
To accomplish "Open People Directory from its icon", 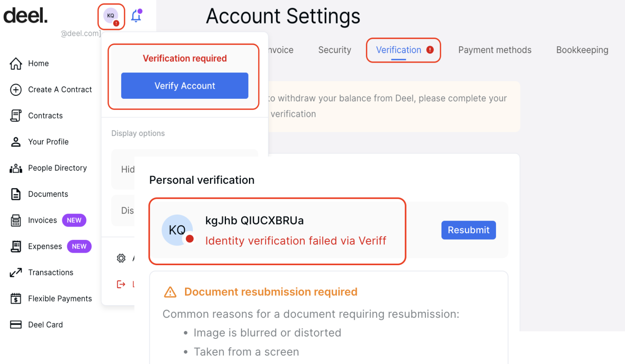I will point(16,168).
